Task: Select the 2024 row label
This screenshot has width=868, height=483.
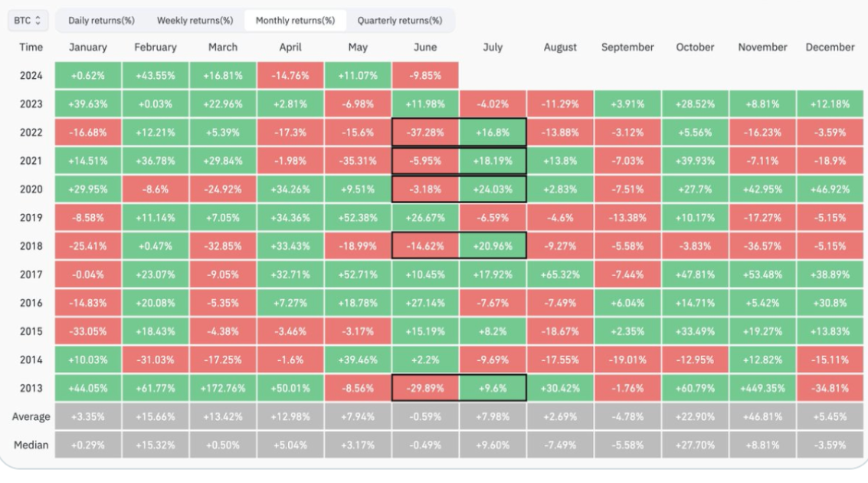Action: (x=31, y=76)
